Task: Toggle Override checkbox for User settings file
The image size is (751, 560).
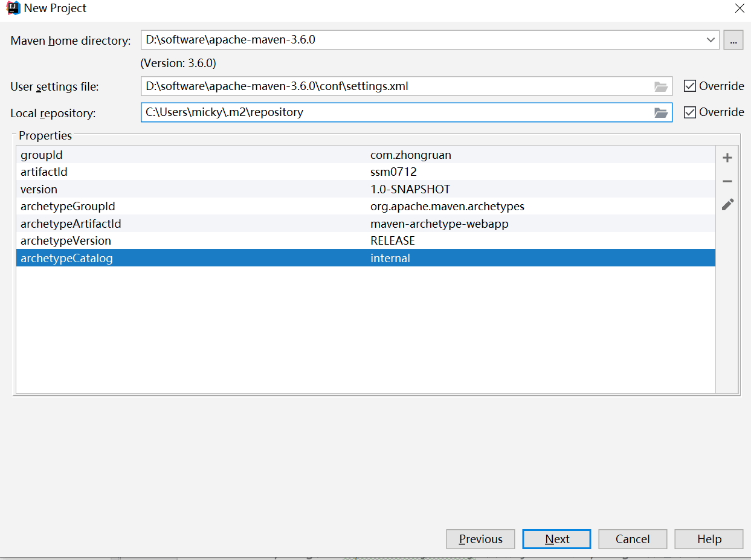Action: pyautogui.click(x=689, y=86)
